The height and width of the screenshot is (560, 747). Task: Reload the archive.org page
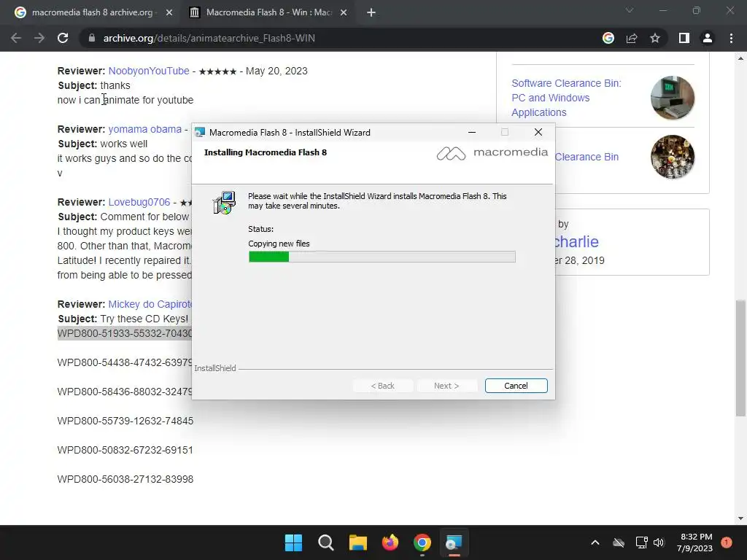tap(63, 38)
